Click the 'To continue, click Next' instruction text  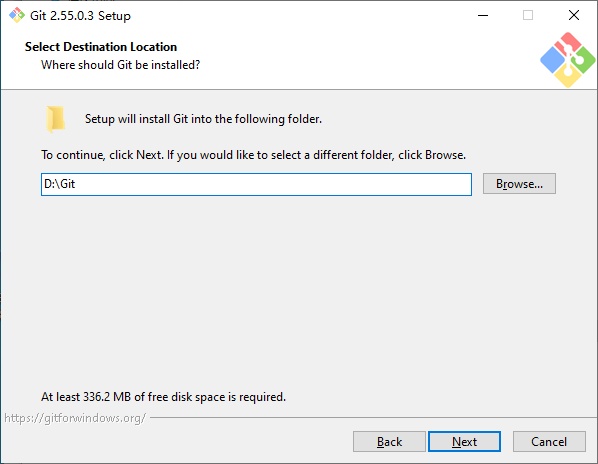click(254, 155)
